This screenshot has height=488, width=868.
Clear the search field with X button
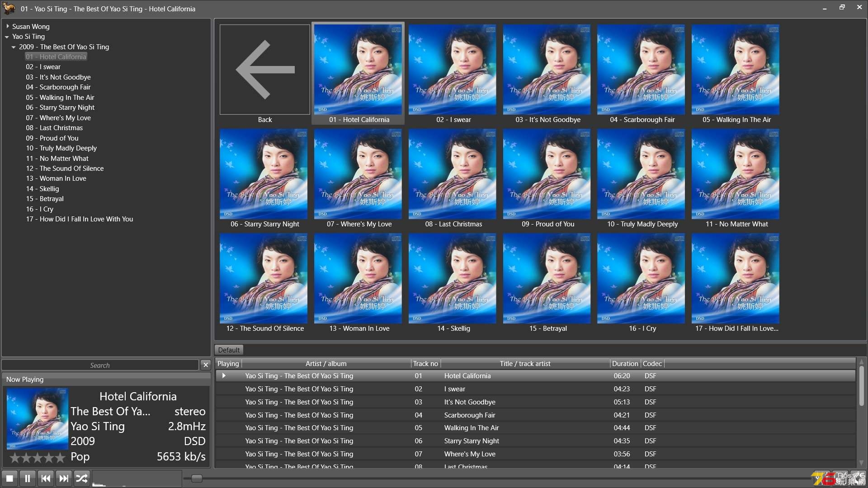click(206, 365)
